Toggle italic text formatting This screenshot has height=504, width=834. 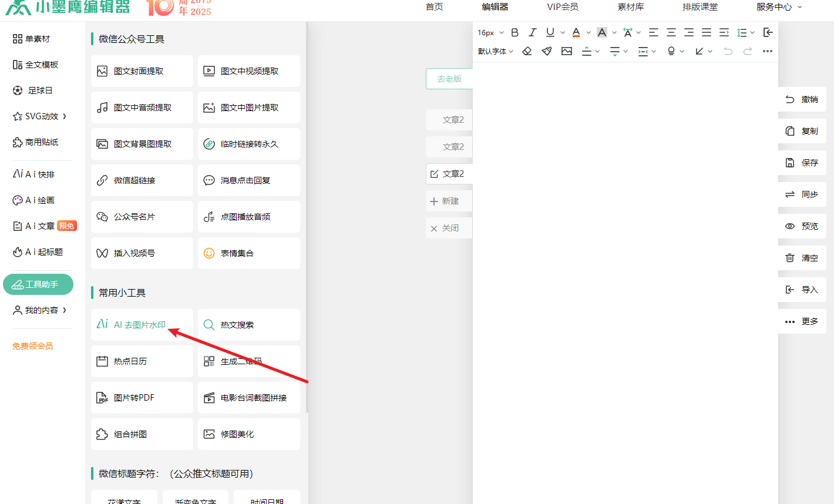coord(532,33)
